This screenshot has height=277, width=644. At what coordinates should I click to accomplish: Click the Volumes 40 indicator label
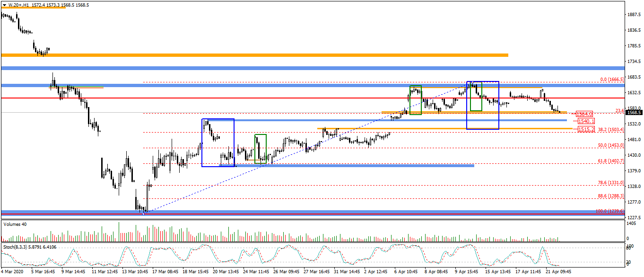[15, 224]
